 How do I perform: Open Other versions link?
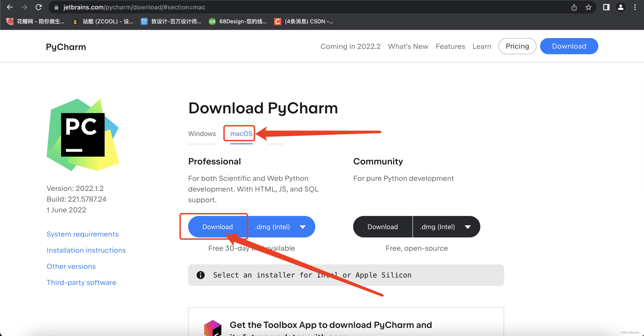click(x=71, y=266)
